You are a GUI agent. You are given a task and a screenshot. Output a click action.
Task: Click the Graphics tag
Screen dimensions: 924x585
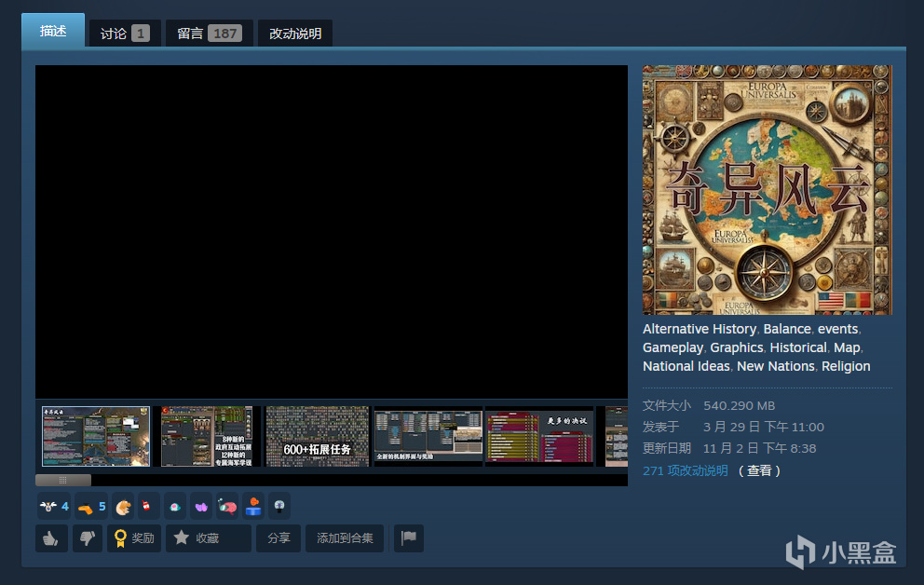(x=737, y=347)
